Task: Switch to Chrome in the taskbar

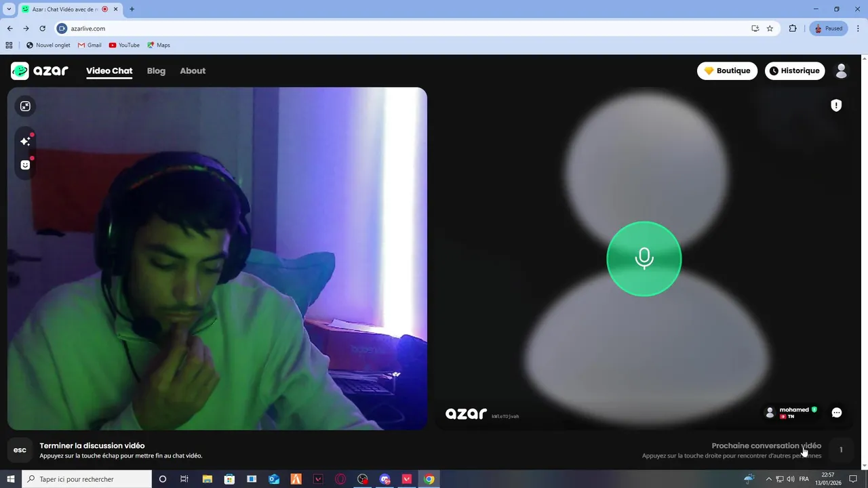Action: (x=429, y=479)
